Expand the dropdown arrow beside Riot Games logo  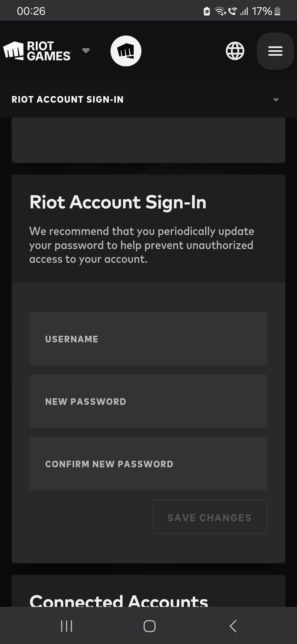pyautogui.click(x=86, y=51)
